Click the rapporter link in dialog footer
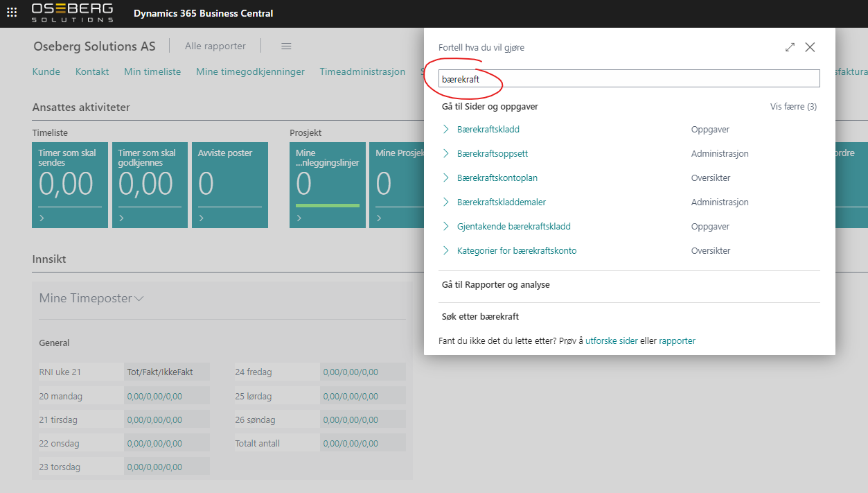 (x=677, y=341)
